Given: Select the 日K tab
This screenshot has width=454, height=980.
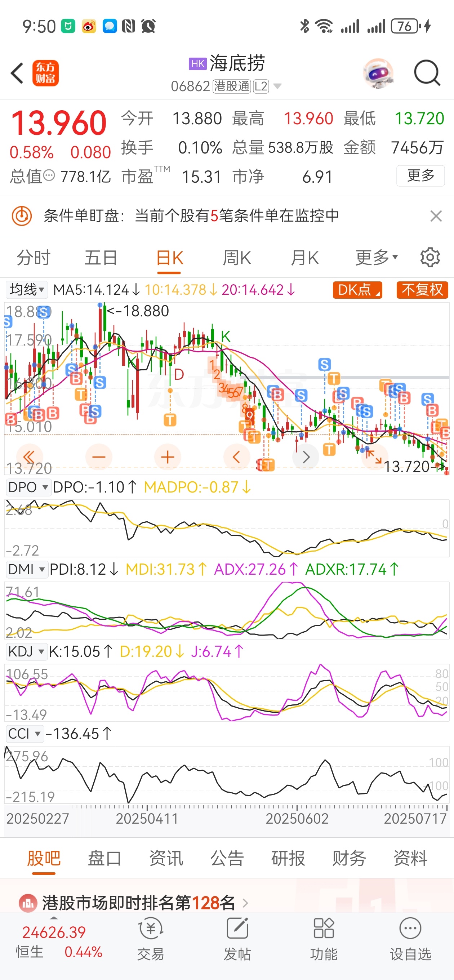Looking at the screenshot, I should [169, 258].
